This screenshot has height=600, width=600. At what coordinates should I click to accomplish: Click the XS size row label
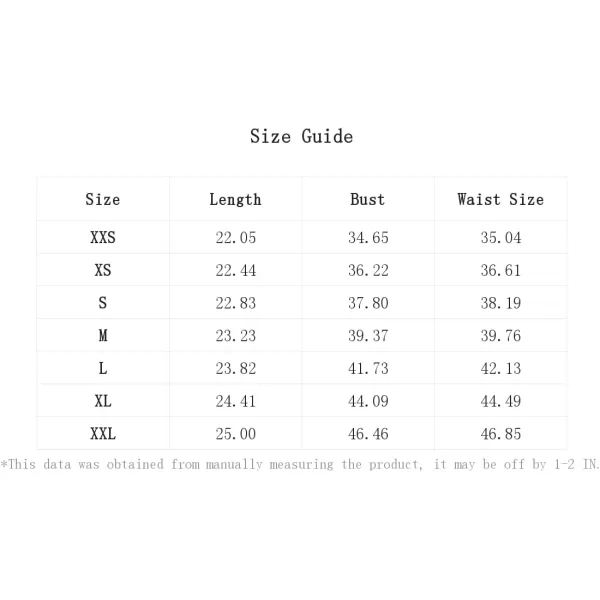[x=103, y=271]
